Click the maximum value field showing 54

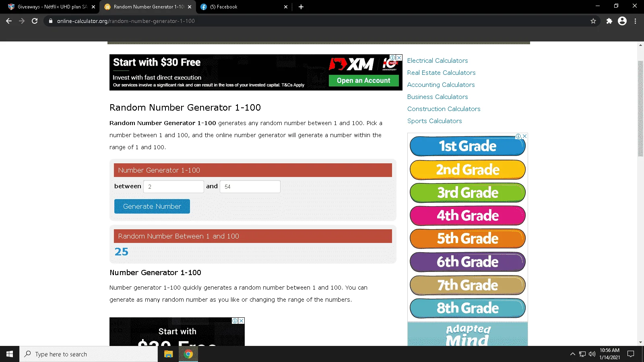pyautogui.click(x=250, y=187)
